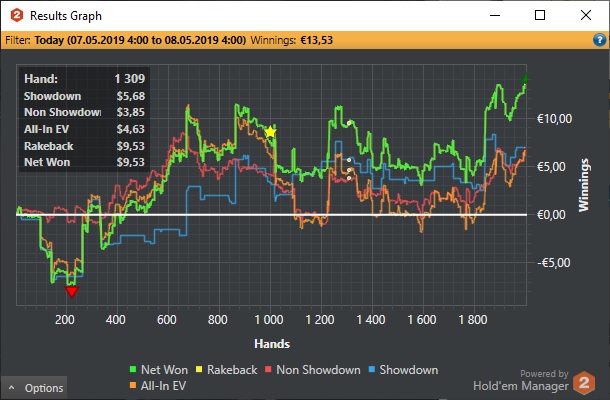Image resolution: width=610 pixels, height=400 pixels.
Task: Click the Net Won $9,53 tooltip value
Action: point(131,162)
